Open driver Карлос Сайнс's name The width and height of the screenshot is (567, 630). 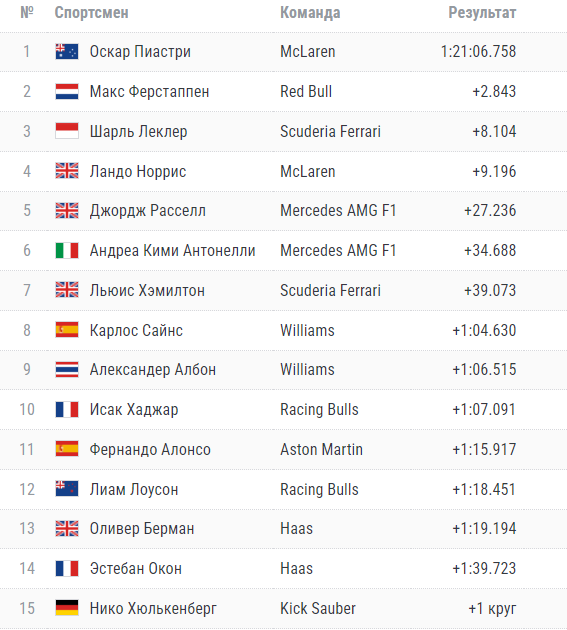coord(136,330)
